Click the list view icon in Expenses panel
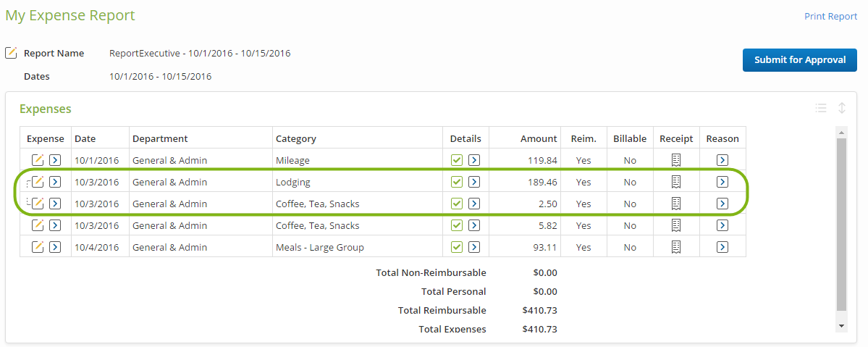Screen dimensions: 868x347 820,108
